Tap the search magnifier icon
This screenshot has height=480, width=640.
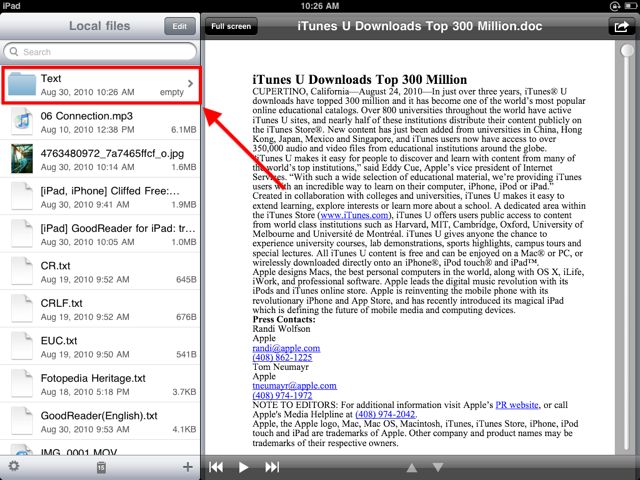[x=13, y=52]
